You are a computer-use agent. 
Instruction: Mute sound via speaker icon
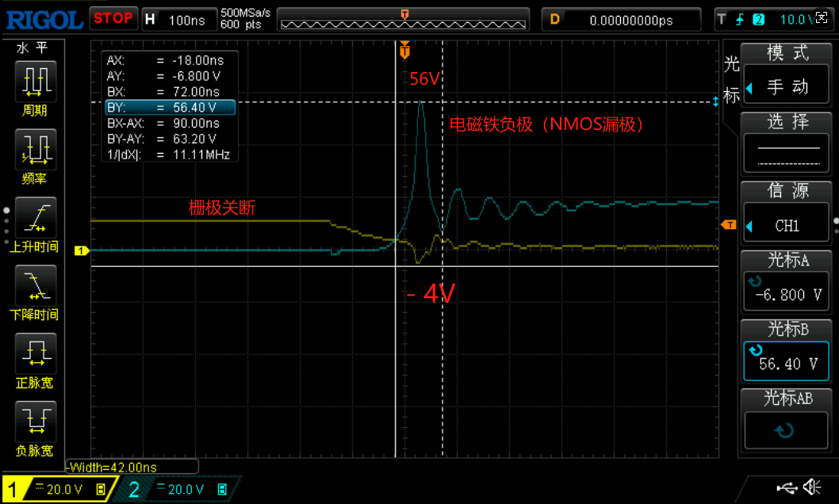(x=811, y=487)
